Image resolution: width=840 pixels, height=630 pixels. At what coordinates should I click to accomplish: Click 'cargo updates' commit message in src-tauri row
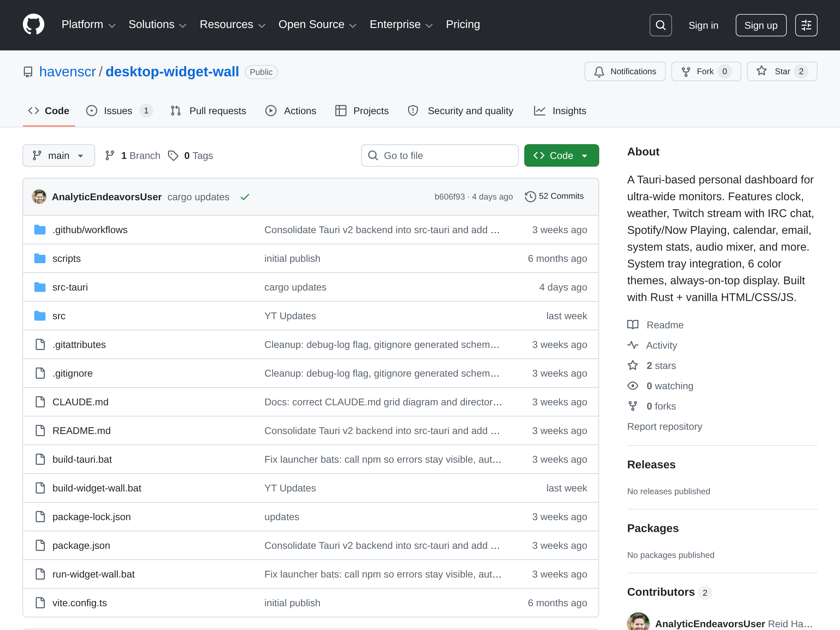pos(295,287)
